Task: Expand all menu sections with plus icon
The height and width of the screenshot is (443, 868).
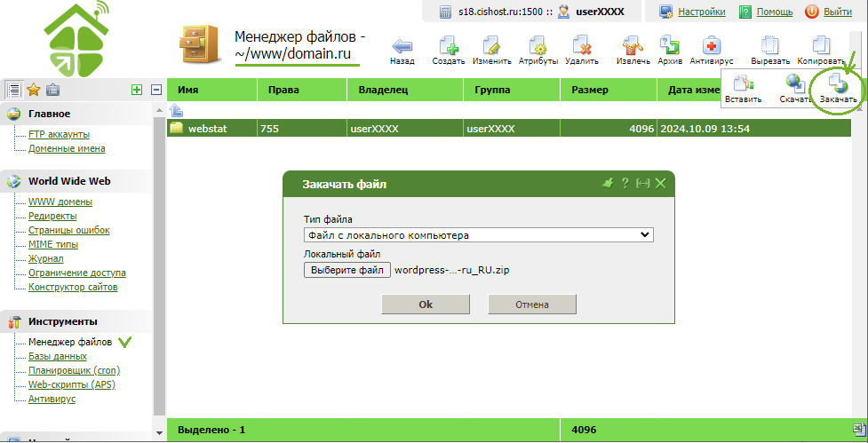Action: [136, 90]
